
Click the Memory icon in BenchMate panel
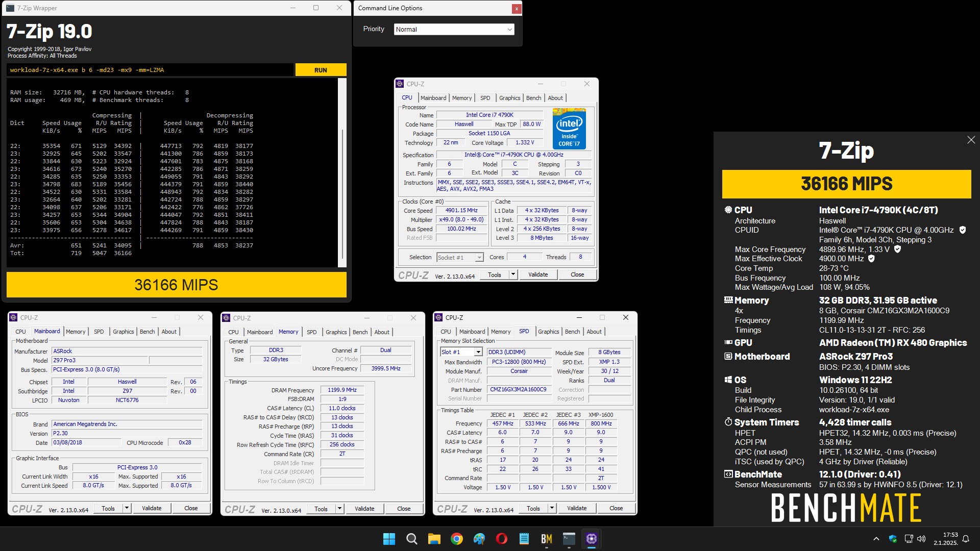pos(728,300)
